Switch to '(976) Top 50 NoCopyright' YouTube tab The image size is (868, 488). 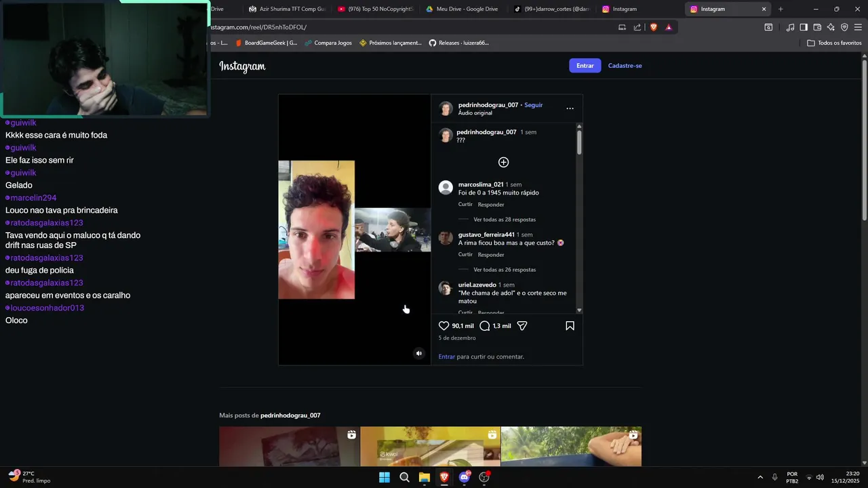point(376,9)
